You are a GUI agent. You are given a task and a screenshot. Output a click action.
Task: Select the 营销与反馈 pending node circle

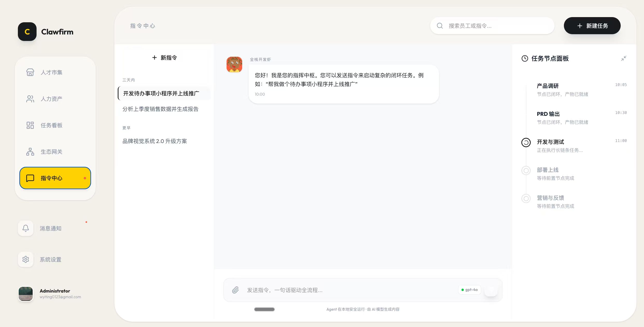coord(526,198)
